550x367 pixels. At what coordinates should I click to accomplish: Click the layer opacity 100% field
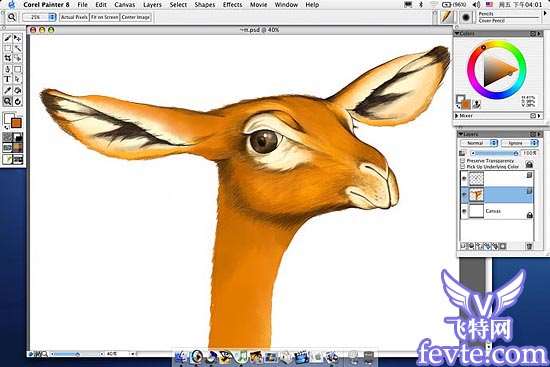(529, 153)
